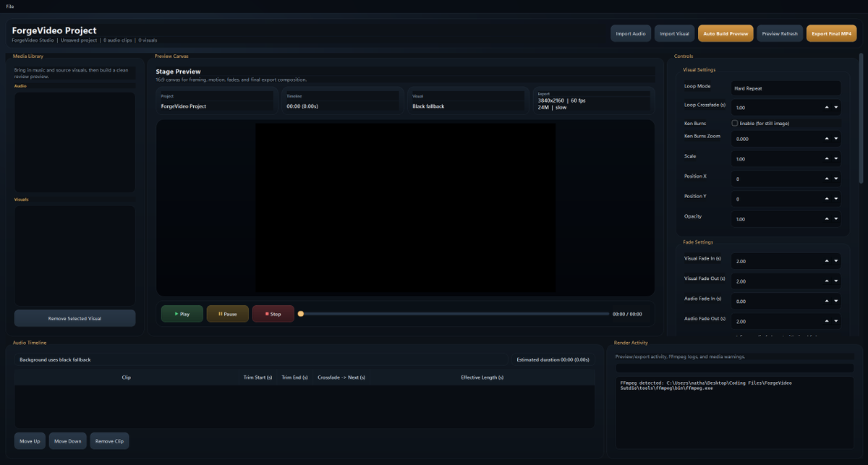Decrease Position X with down arrow
The image size is (868, 465).
[836, 179]
